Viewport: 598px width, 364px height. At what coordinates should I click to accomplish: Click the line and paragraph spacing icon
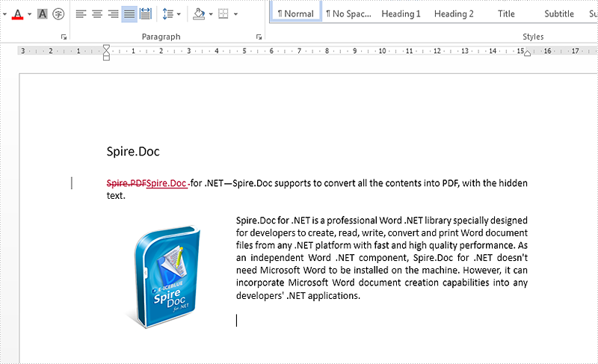[x=167, y=14]
